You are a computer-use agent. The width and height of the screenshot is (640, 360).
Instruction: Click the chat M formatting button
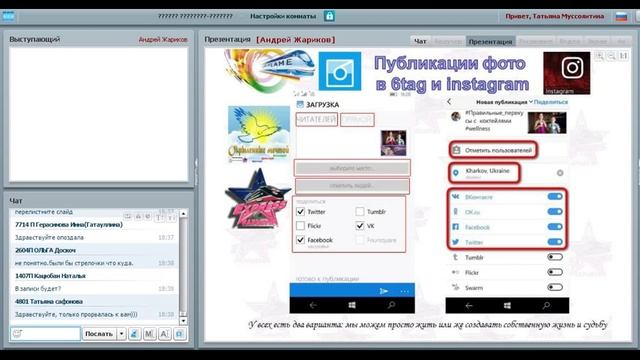(x=149, y=334)
